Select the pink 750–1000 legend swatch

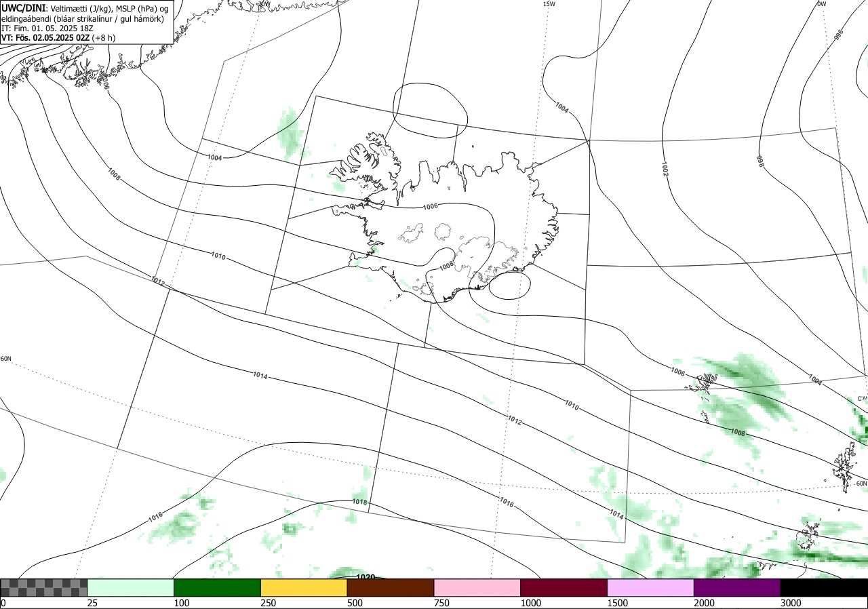pos(477,587)
